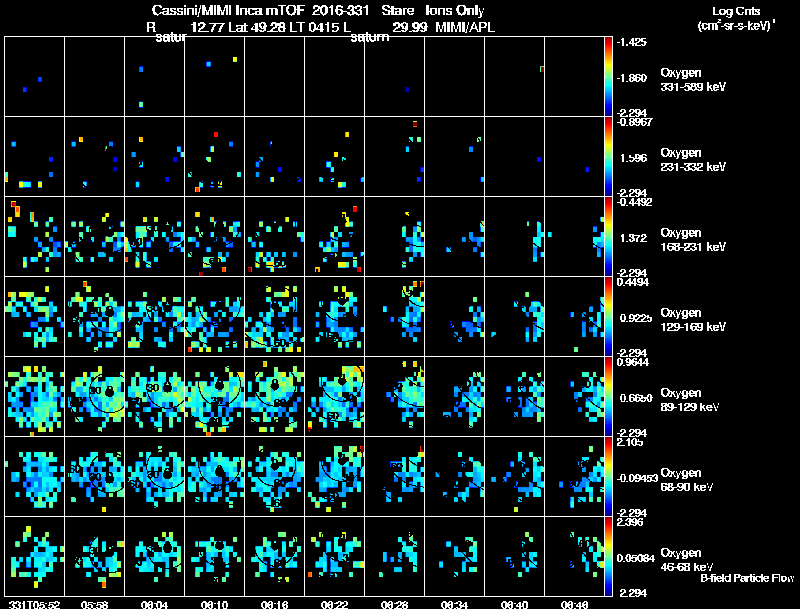This screenshot has height=609, width=800.
Task: Click the Oxygen 168-231 keV color bar
Action: (608, 237)
